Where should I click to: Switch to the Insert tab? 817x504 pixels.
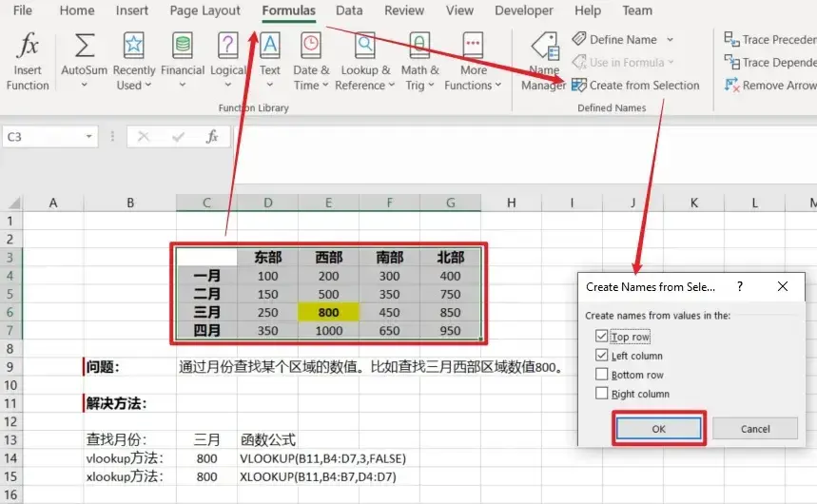(x=132, y=10)
